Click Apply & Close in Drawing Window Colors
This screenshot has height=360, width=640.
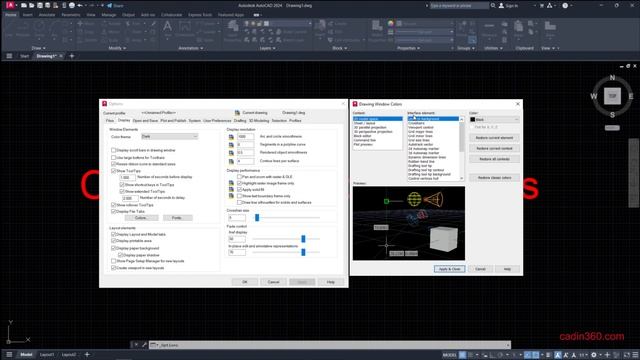[449, 269]
